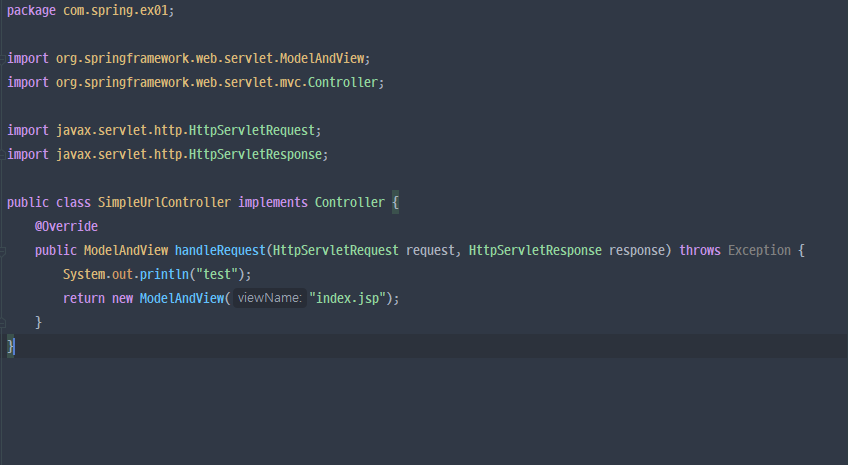Click the SimpleUrlController class name
Screen dimensions: 848x465
click(x=164, y=202)
